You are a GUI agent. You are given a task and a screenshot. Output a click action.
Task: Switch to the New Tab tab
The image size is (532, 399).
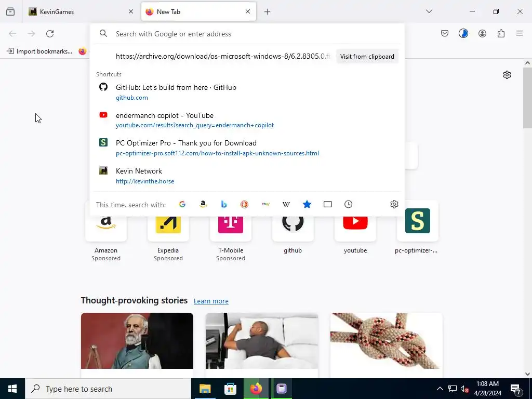(198, 11)
